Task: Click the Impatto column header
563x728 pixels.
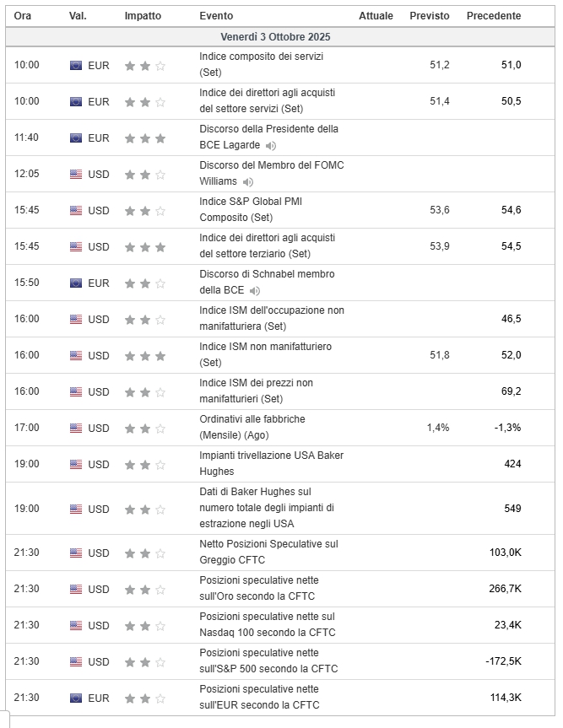Action: [x=145, y=16]
